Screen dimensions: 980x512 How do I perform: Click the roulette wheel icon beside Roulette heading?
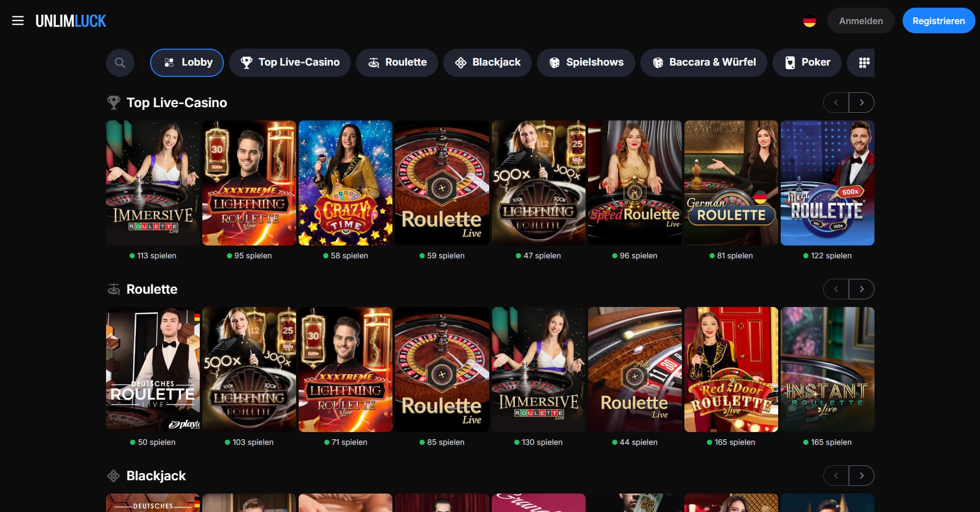(x=113, y=289)
